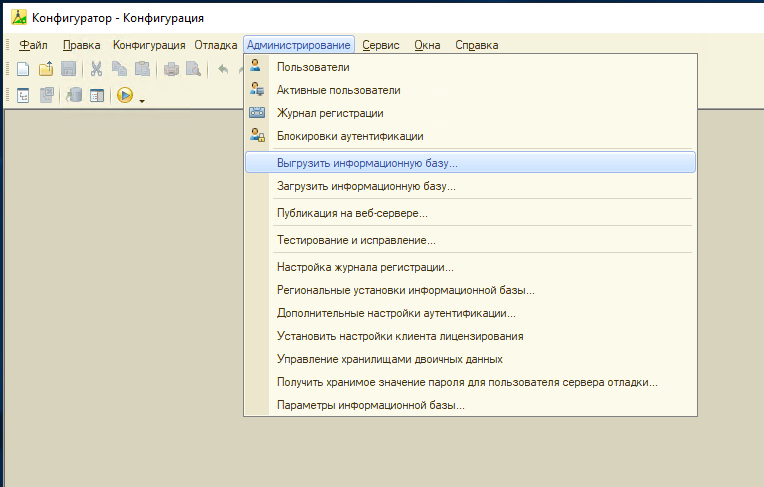764x487 pixels.
Task: Click the Active users icon in menu
Action: (x=257, y=90)
